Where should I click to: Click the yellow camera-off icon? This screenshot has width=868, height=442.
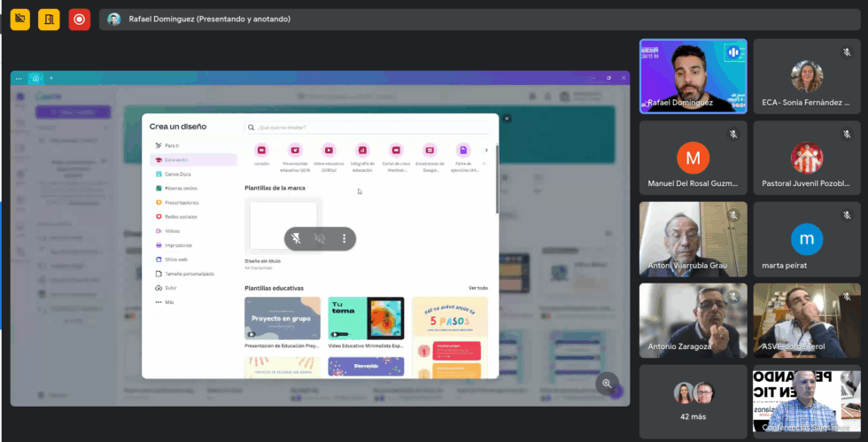(x=19, y=19)
